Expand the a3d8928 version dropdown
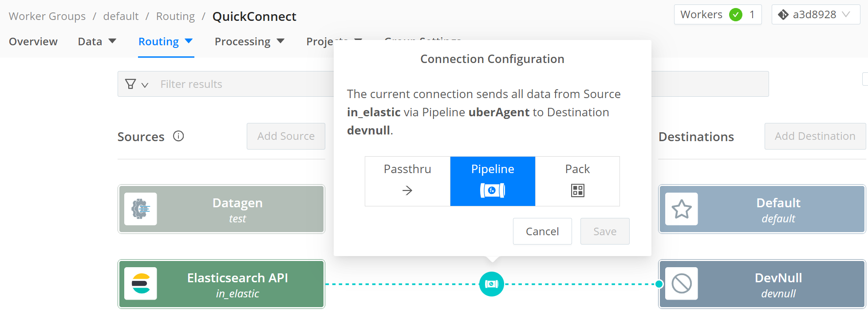The height and width of the screenshot is (320, 868). pyautogui.click(x=846, y=15)
